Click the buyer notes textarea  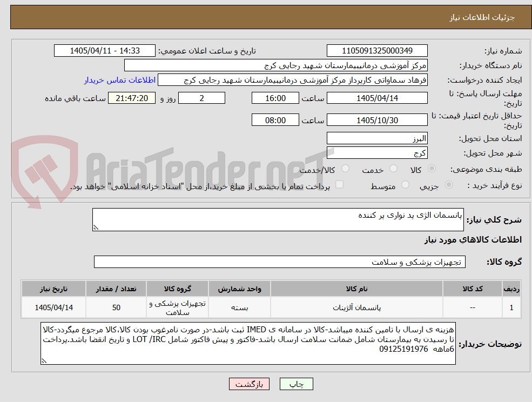[248, 344]
